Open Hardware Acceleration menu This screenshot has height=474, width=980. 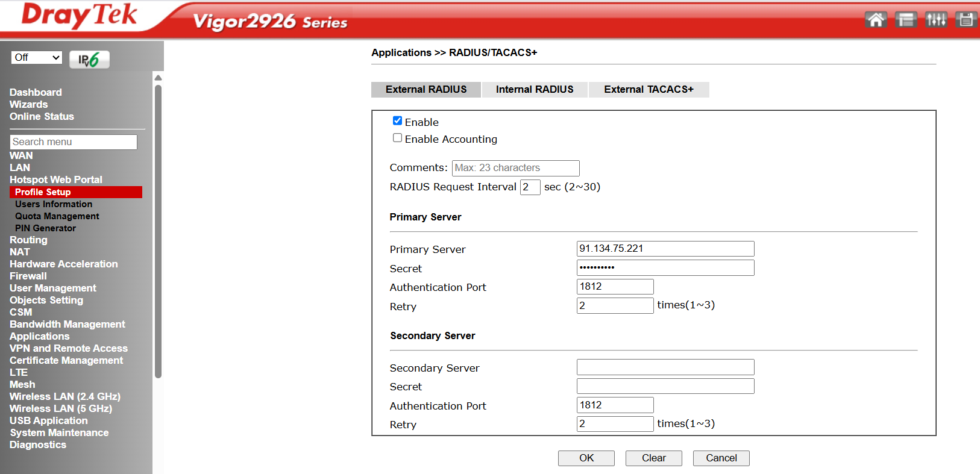point(64,264)
